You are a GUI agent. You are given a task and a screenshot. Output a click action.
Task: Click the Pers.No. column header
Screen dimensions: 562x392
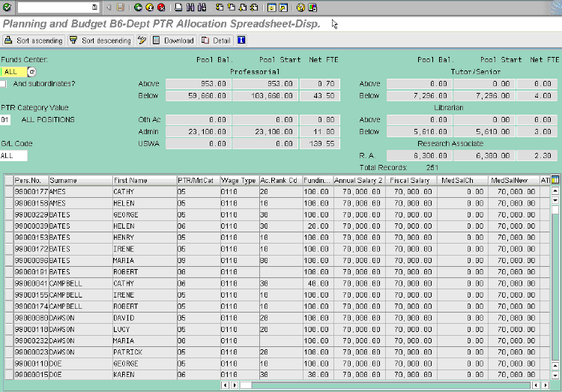click(x=31, y=180)
